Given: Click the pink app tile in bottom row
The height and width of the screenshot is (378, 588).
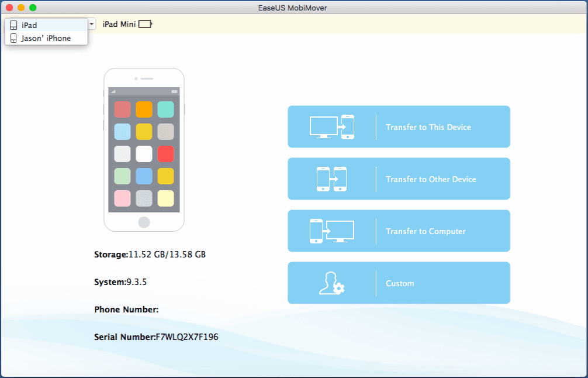Looking at the screenshot, I should click(122, 198).
